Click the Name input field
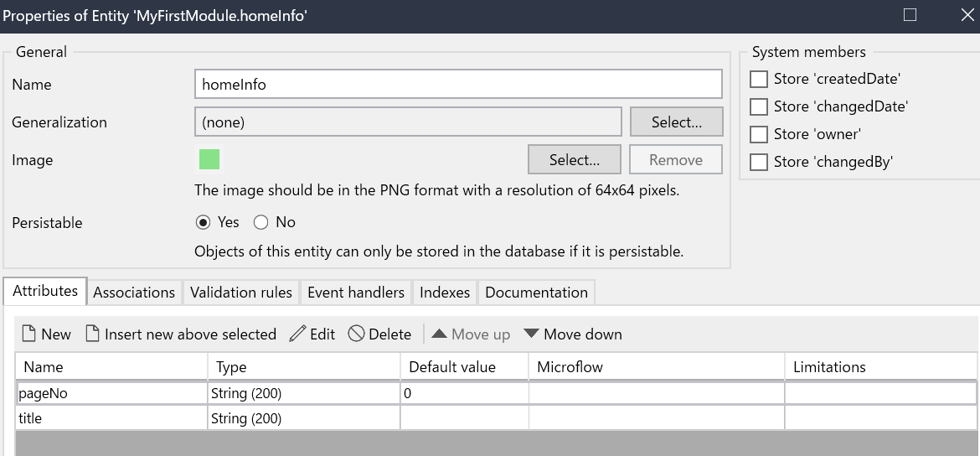 click(457, 85)
